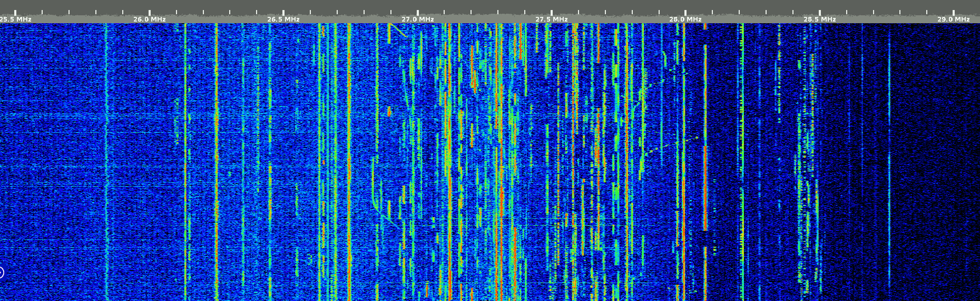This screenshot has height=301, width=980.
Task: Select the 28.0 MHz scale label
Action: click(685, 19)
